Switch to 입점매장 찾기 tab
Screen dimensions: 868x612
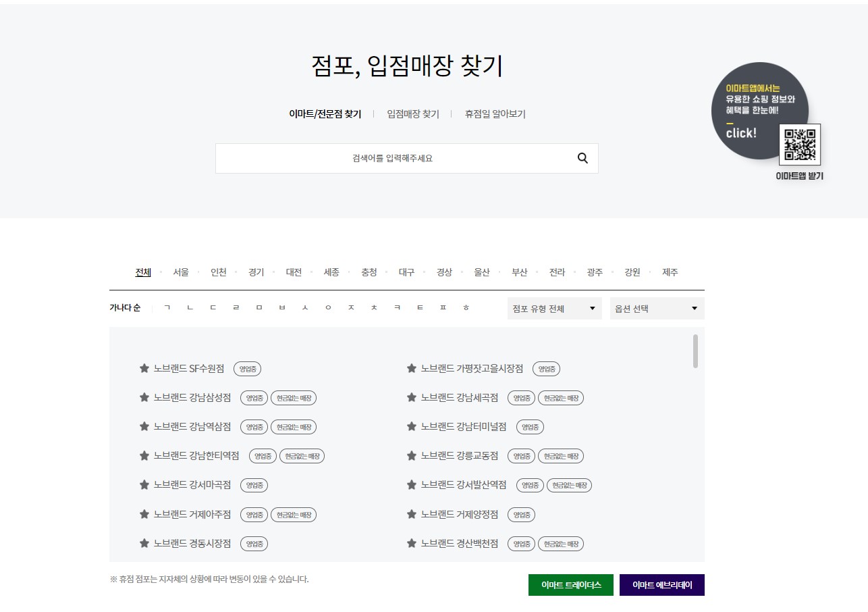click(x=413, y=114)
